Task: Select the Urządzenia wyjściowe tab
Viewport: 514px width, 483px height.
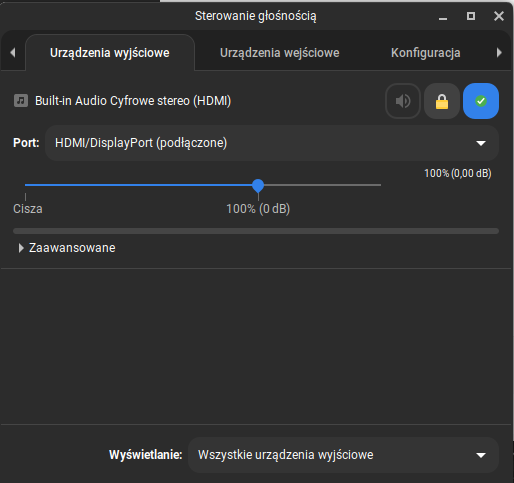Action: click(110, 53)
